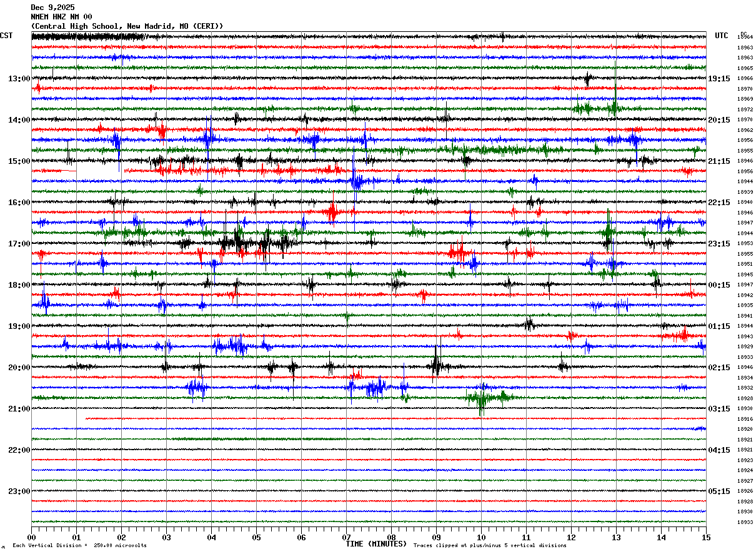Click the 00:15 UTC time label
The width and height of the screenshot is (756, 554).
pyautogui.click(x=719, y=285)
